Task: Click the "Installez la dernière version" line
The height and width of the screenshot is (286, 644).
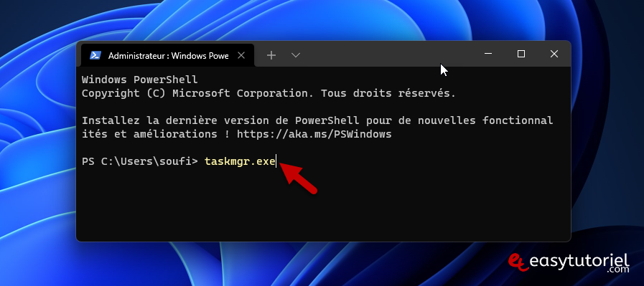Action: pos(317,120)
